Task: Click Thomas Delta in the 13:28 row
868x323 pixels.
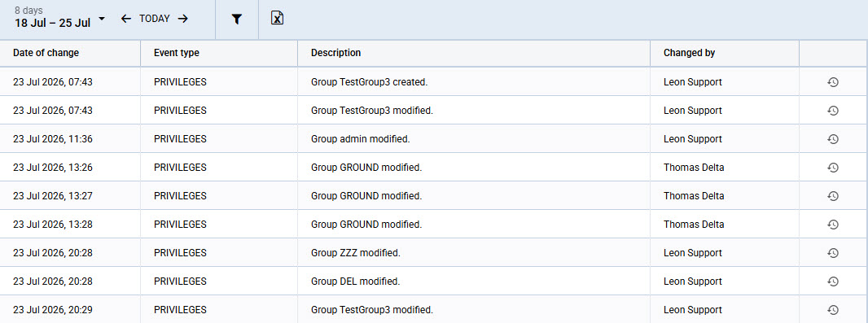Action: pos(694,225)
